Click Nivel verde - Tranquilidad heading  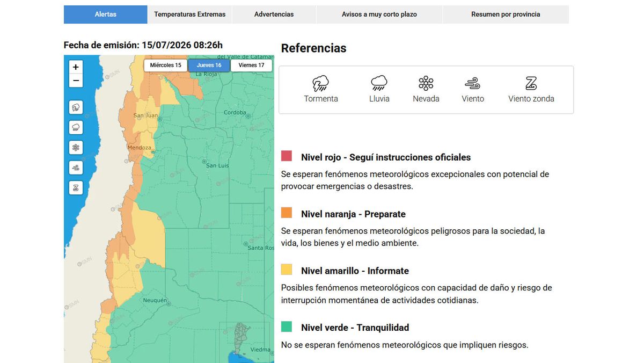[x=355, y=328]
